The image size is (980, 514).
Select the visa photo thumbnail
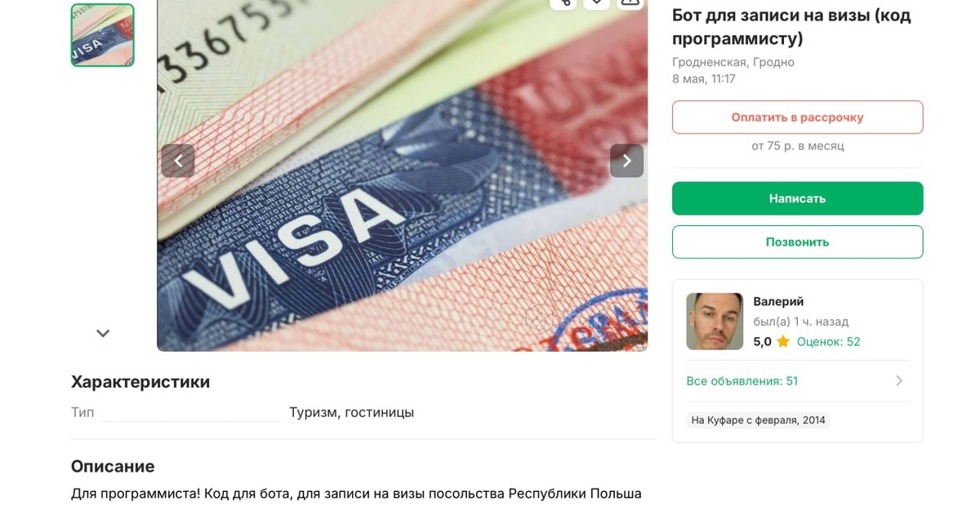(x=102, y=35)
